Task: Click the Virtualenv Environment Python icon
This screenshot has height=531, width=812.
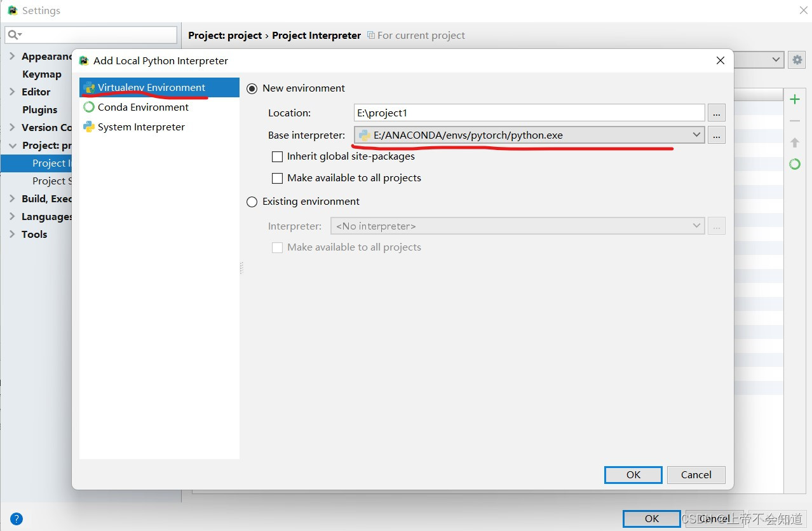Action: click(x=89, y=88)
